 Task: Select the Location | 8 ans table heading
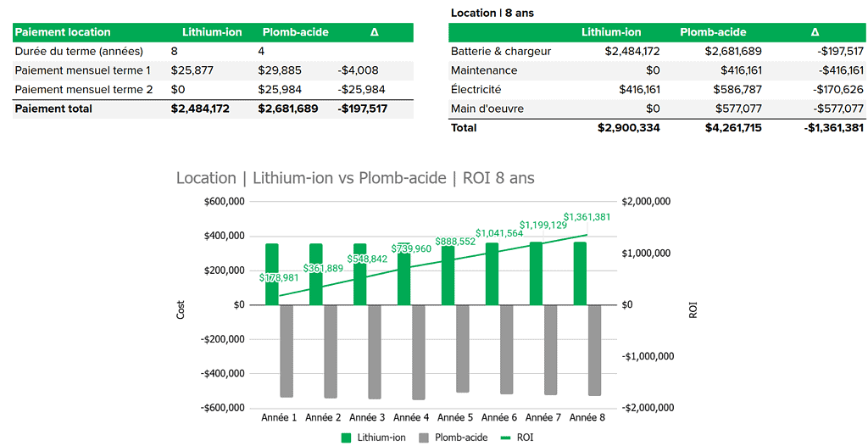(x=492, y=13)
